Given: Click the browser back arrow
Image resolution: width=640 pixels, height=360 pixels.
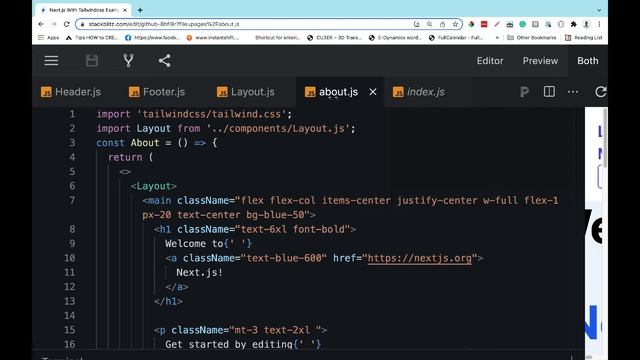Looking at the screenshot, I should (x=41, y=24).
